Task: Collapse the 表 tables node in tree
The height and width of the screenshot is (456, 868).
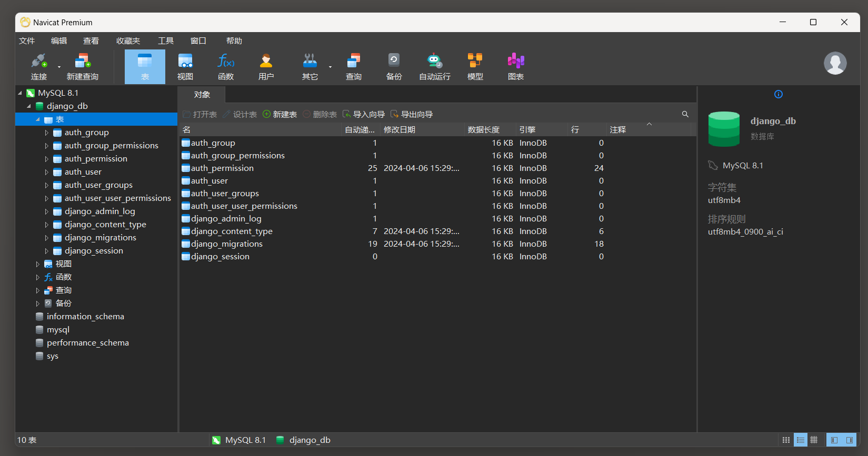Action: pos(38,119)
